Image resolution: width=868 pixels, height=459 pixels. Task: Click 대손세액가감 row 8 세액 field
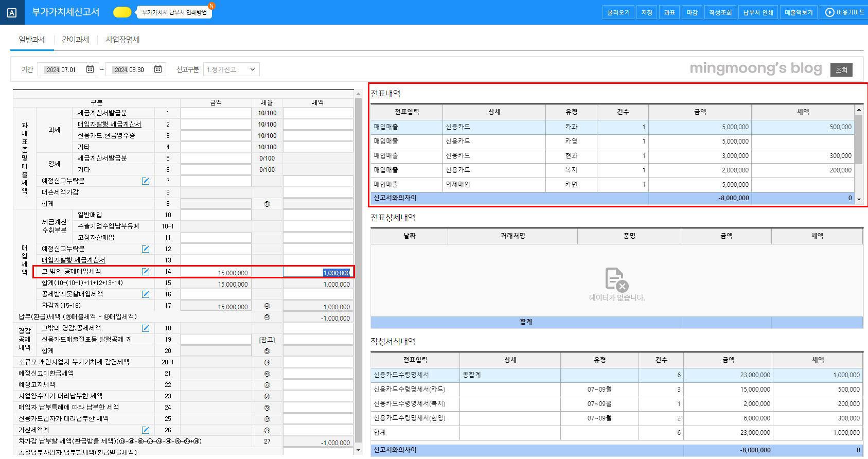(317, 192)
